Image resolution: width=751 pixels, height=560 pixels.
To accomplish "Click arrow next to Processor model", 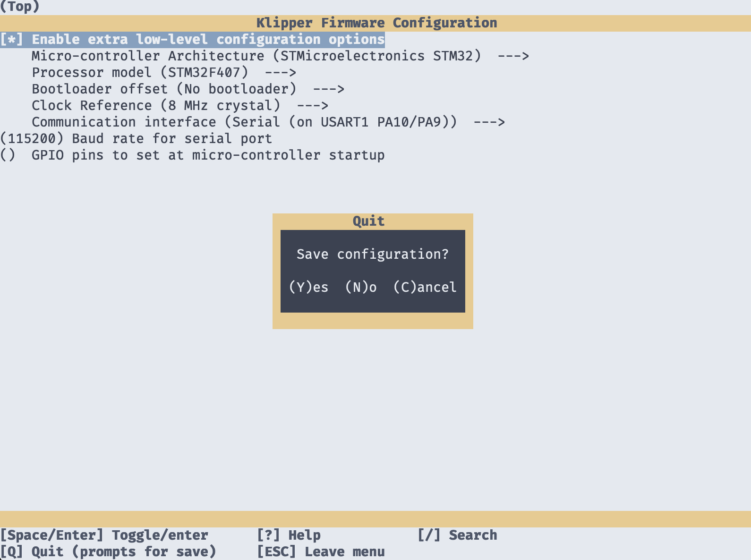I will point(281,73).
